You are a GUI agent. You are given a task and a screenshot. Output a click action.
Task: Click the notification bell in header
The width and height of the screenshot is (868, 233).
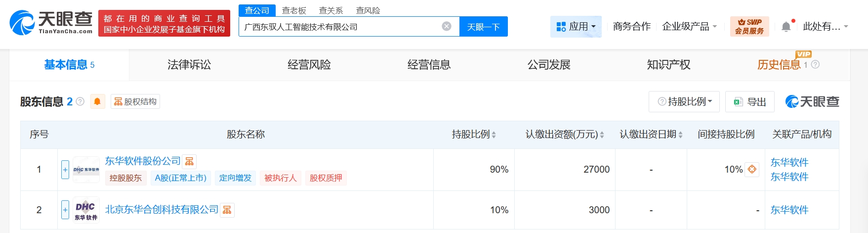point(786,27)
